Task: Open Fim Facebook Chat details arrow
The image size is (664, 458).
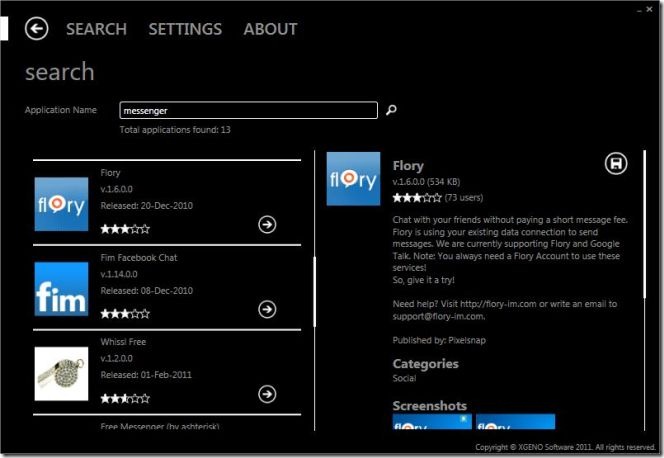Action: [267, 309]
